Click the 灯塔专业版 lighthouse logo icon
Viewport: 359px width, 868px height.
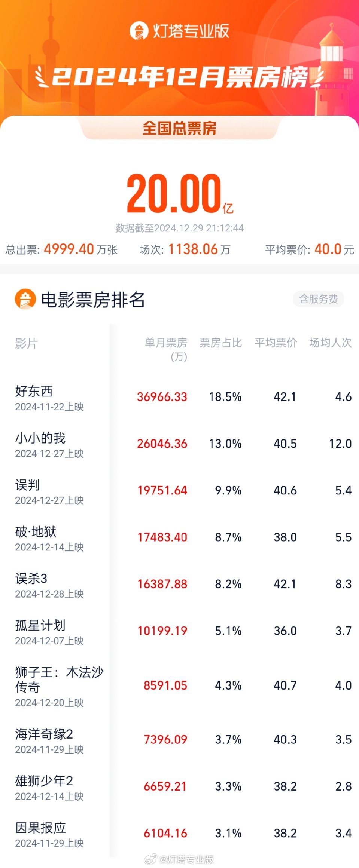click(x=139, y=31)
